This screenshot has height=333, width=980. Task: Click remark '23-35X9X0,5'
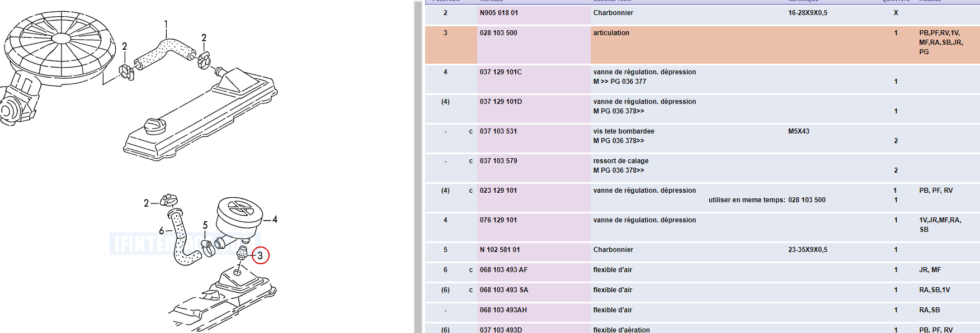(x=808, y=250)
